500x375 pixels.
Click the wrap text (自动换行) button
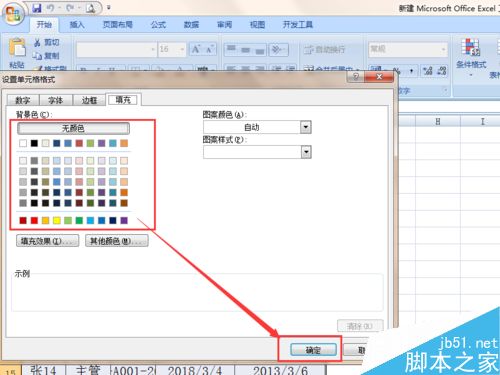(x=324, y=50)
